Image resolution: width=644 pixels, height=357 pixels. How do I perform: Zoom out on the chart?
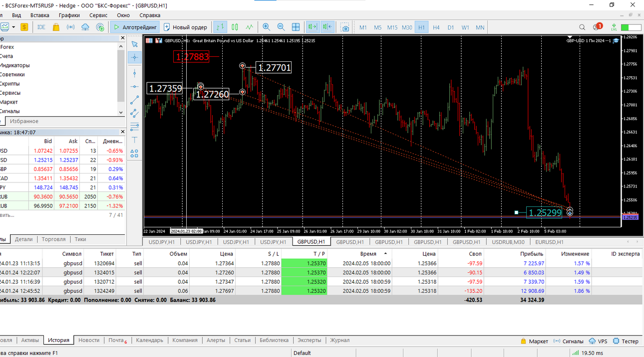(x=281, y=27)
